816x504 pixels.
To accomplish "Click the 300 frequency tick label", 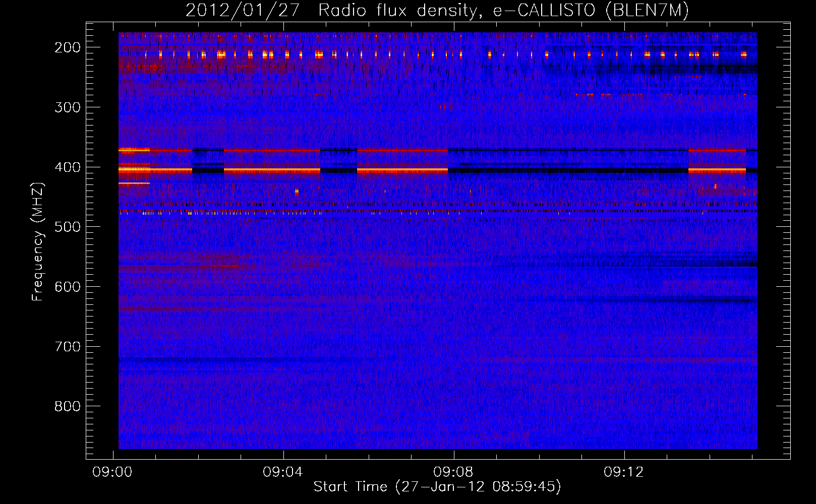I will point(68,107).
